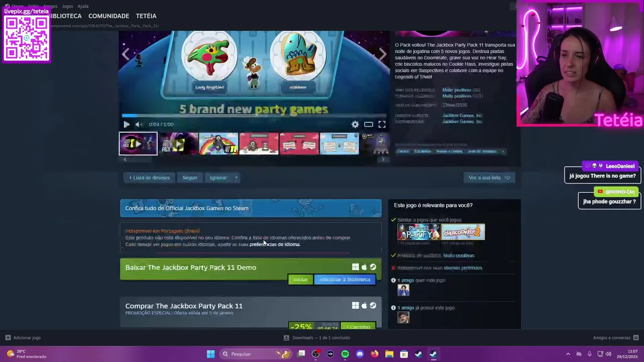Screen dimensions: 644x362
Task: Click the Windows icon in Comprar row
Action: pyautogui.click(x=356, y=305)
